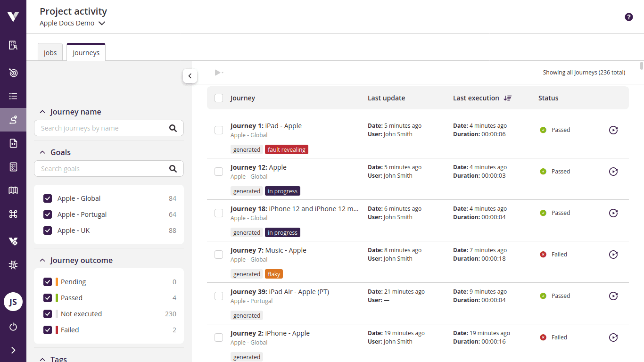The width and height of the screenshot is (644, 362).
Task: Collapse the Journey outcome section
Action: pos(42,260)
